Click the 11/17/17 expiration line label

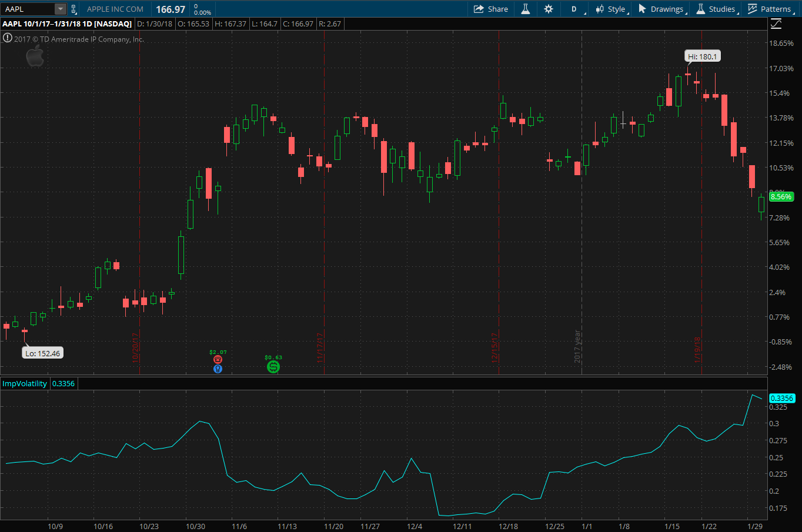pyautogui.click(x=320, y=347)
